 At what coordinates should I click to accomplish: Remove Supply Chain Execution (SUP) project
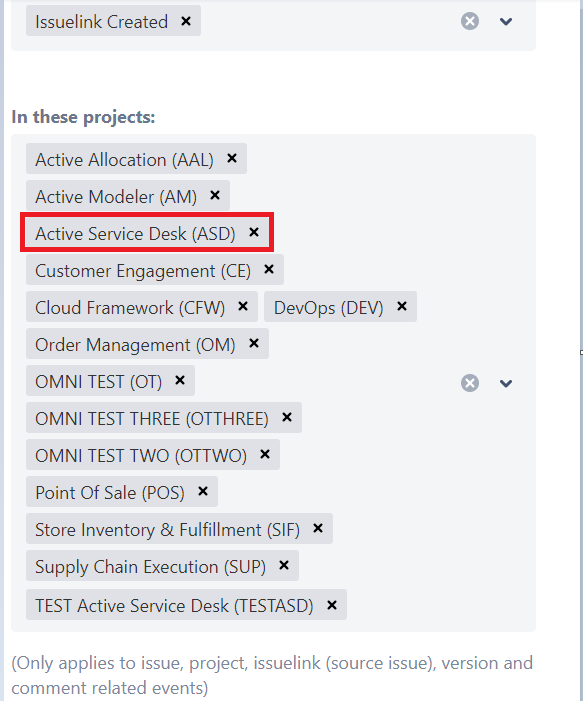pos(284,566)
